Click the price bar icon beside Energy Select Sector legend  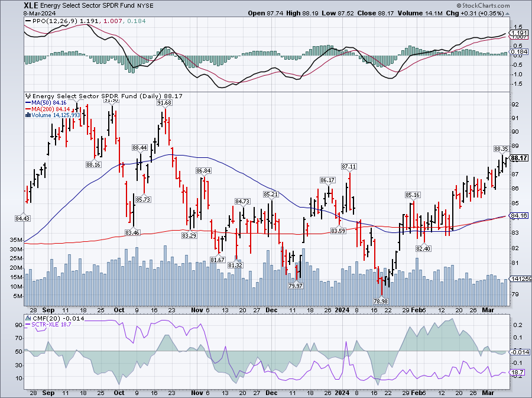[x=28, y=95]
